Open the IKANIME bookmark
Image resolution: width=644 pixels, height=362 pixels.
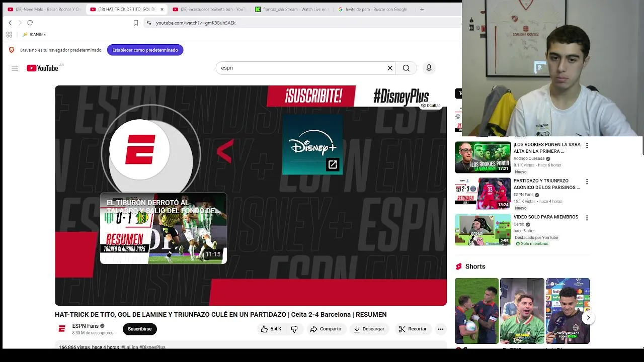tap(34, 34)
